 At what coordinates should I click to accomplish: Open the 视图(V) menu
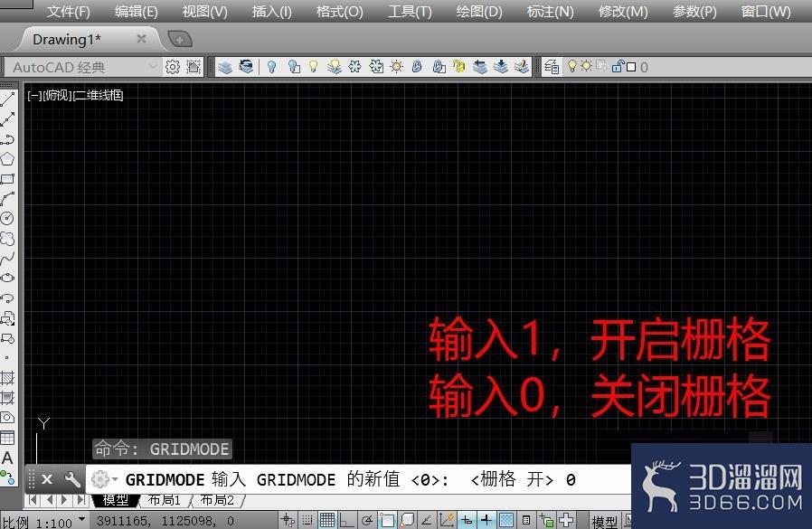click(205, 12)
